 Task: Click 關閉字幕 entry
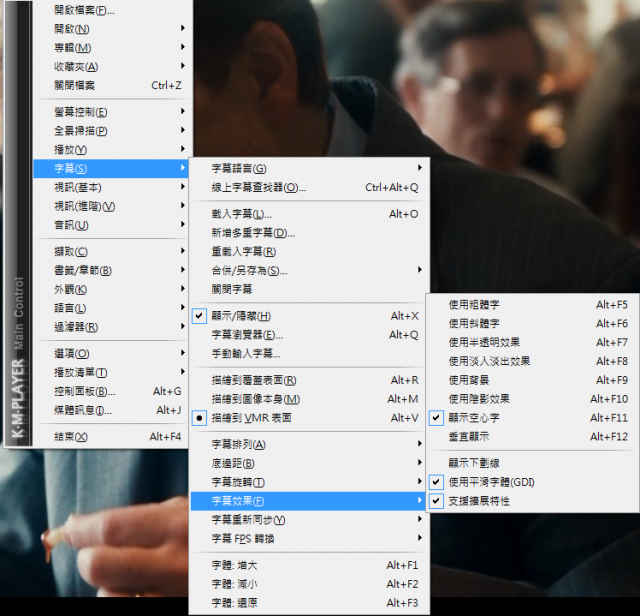309,289
